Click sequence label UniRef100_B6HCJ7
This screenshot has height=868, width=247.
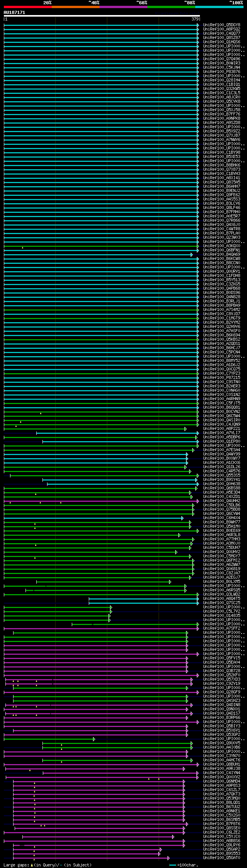222,348
